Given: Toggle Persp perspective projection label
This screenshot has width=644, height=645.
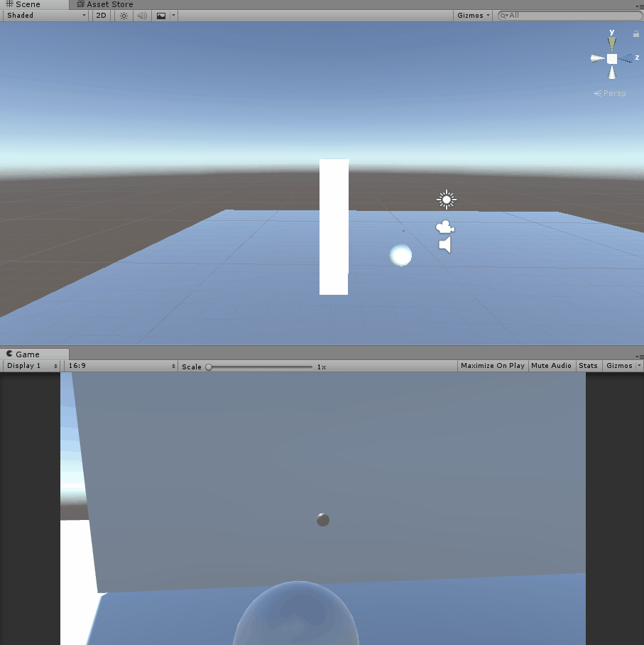Looking at the screenshot, I should pyautogui.click(x=610, y=93).
